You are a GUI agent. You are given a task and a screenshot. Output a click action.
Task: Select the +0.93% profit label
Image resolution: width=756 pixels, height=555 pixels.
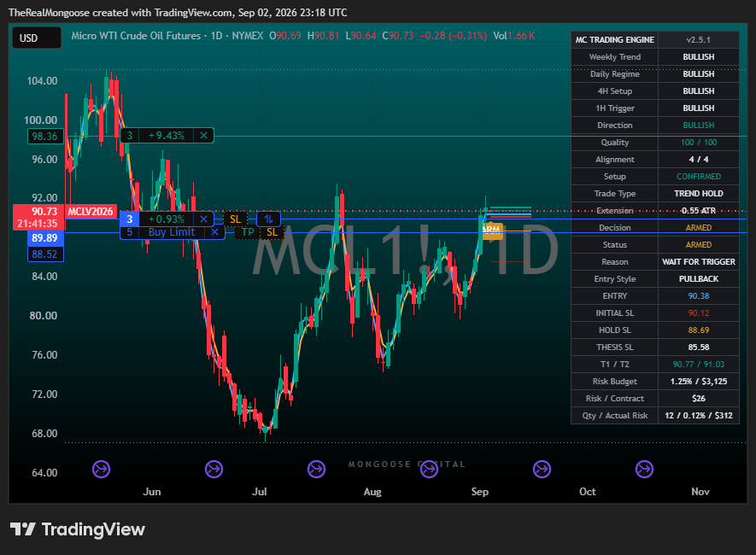(x=167, y=219)
